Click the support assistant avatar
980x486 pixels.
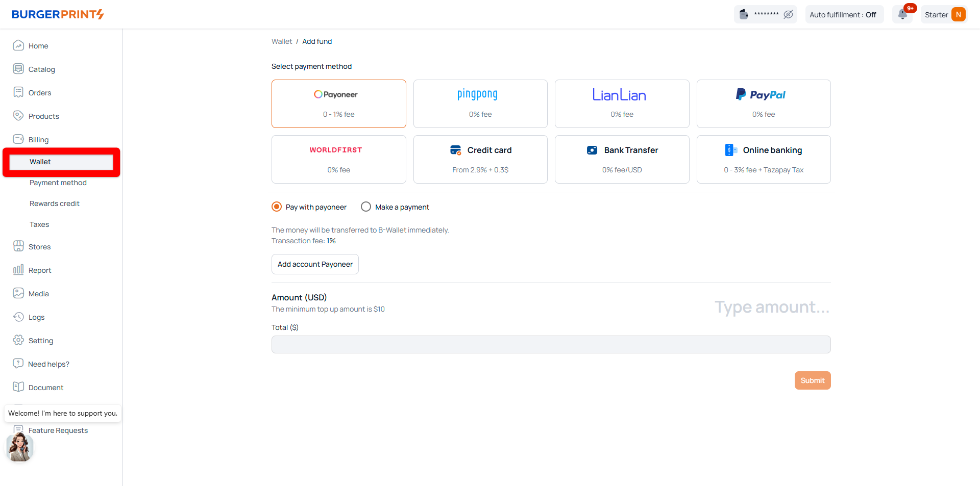20,447
